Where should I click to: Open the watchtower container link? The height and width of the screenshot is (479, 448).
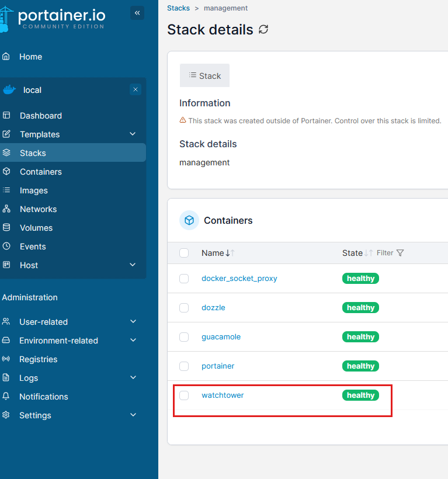coord(223,395)
